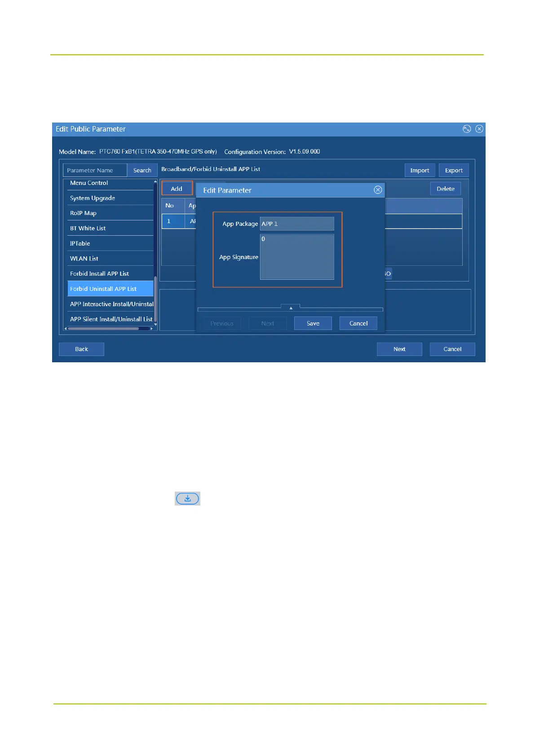Close the Edit Parameter dialog
The image size is (535, 756).
coord(378,190)
